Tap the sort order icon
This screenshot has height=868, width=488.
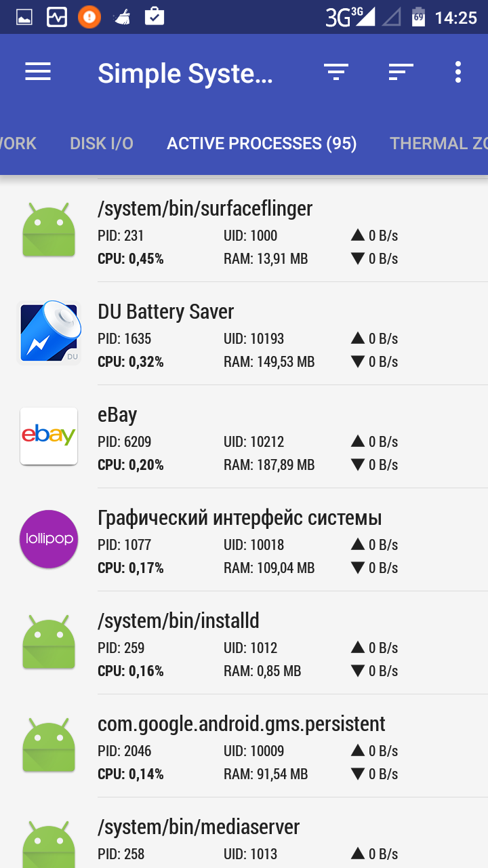401,72
